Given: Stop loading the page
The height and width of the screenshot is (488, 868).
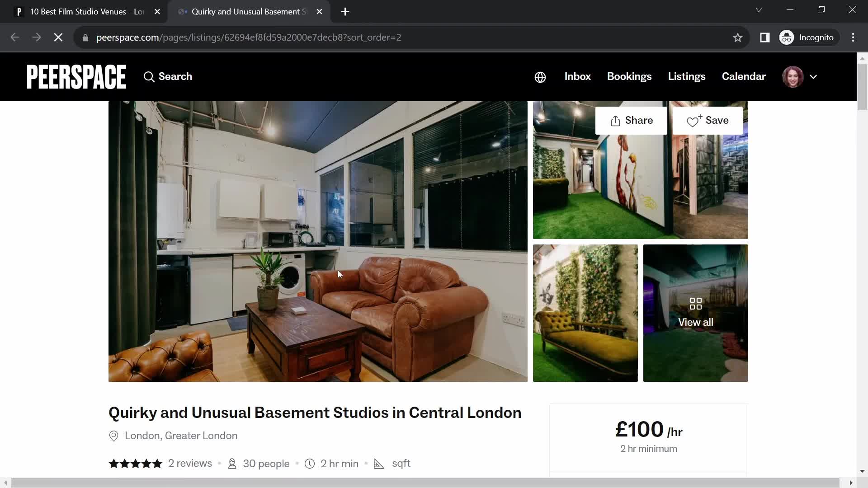Looking at the screenshot, I should coord(58,38).
